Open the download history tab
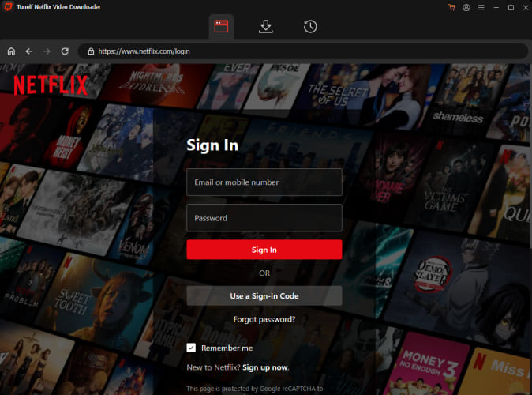 click(310, 26)
